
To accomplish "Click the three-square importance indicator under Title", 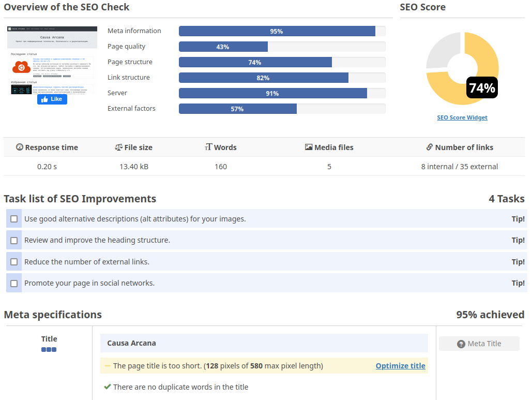I will tap(49, 350).
